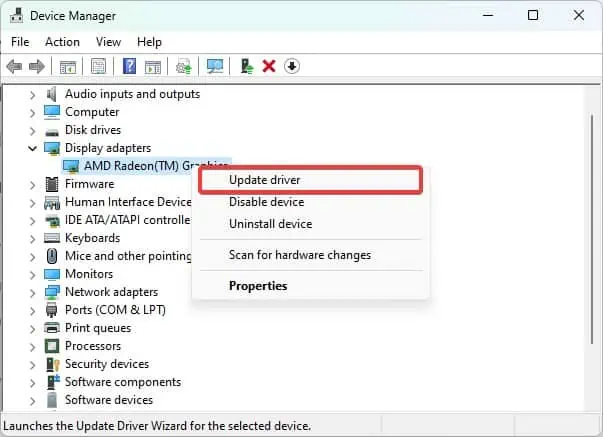This screenshot has height=437, width=603.
Task: Expand the Monitors node chevron
Action: 32,275
